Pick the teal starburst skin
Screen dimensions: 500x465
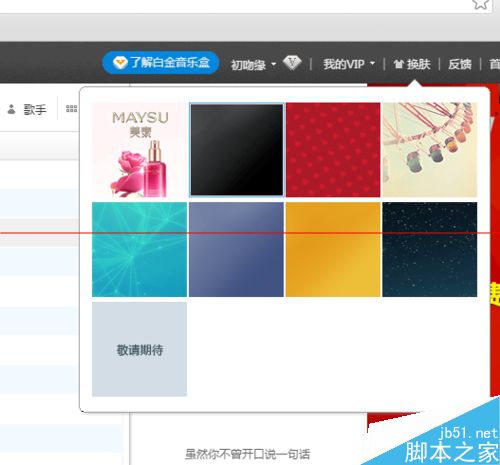click(139, 249)
